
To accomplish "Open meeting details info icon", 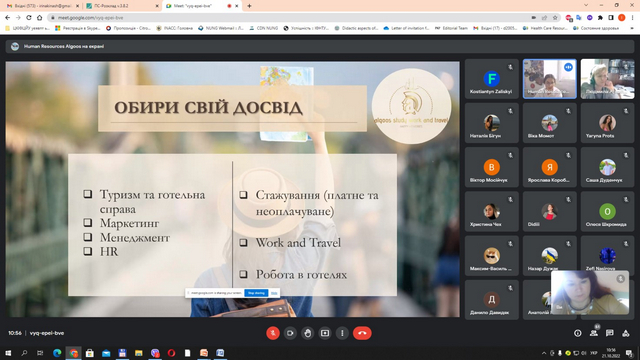I will [578, 333].
